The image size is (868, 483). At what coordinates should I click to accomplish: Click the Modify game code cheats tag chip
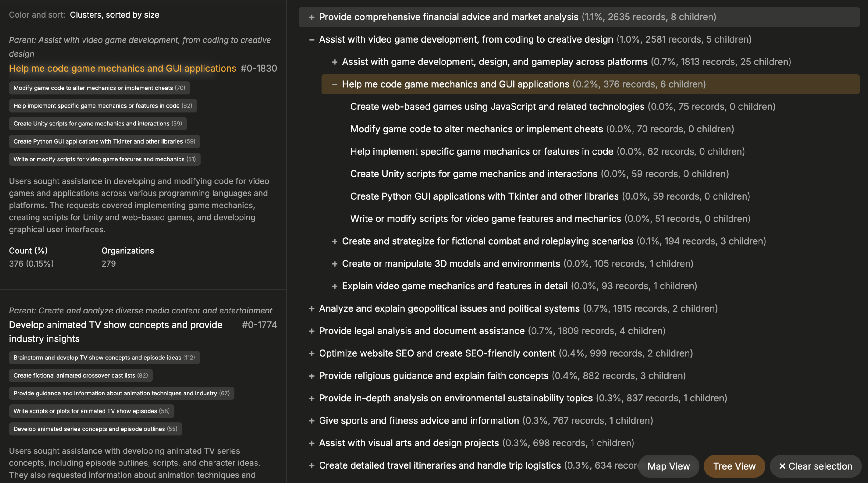[99, 88]
